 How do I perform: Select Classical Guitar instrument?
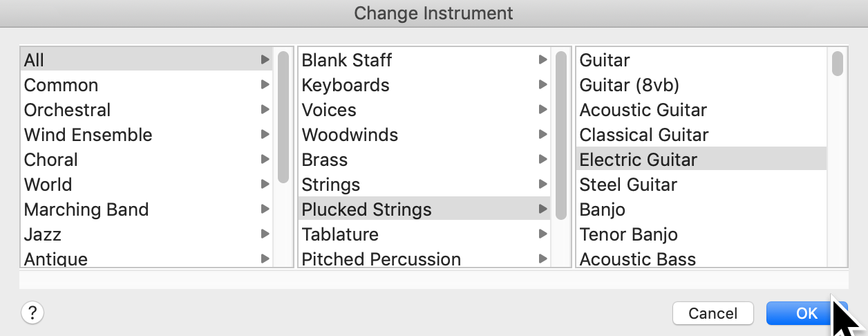tap(644, 135)
